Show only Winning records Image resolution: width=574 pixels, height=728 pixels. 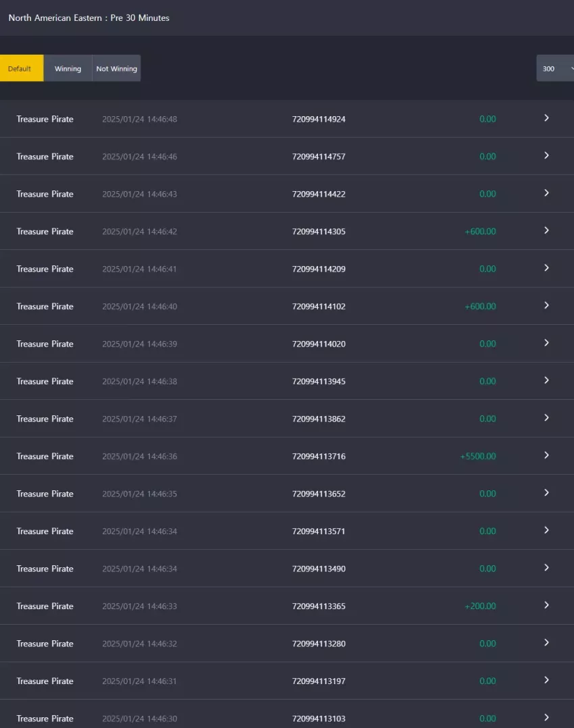[68, 68]
